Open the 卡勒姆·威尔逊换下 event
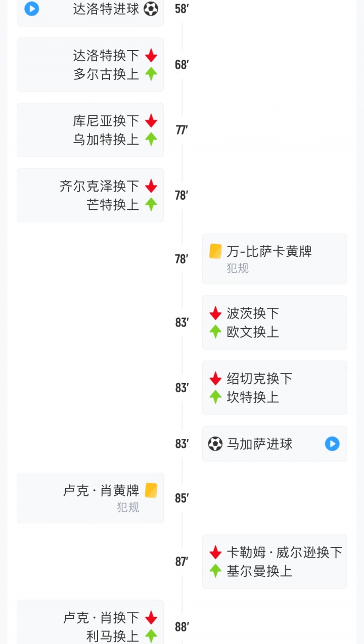 tap(285, 553)
